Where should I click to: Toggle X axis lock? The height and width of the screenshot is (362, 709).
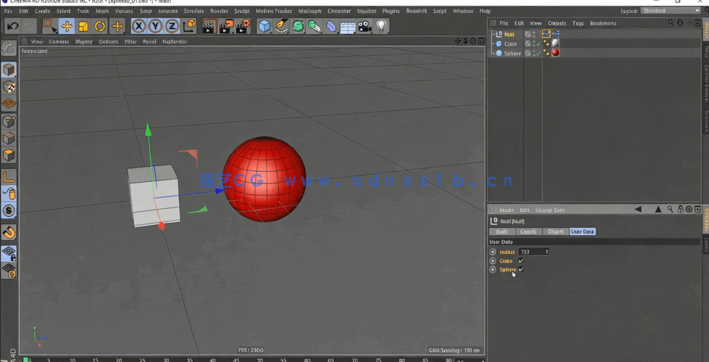click(139, 26)
